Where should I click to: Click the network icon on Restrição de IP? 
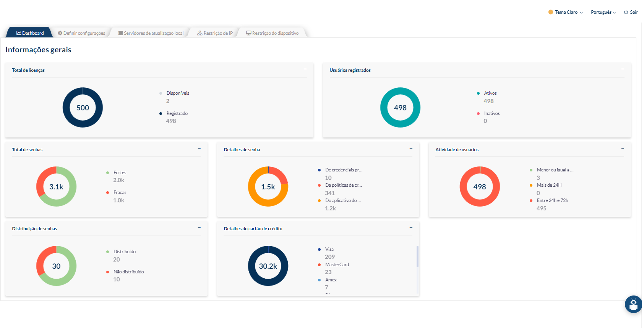(x=200, y=33)
